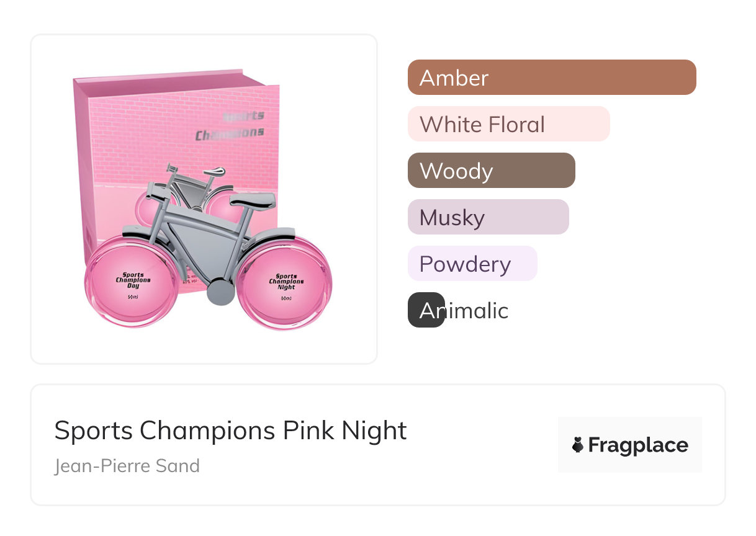The image size is (756, 536).
Task: Click the Amber accord bar
Action: click(x=551, y=78)
